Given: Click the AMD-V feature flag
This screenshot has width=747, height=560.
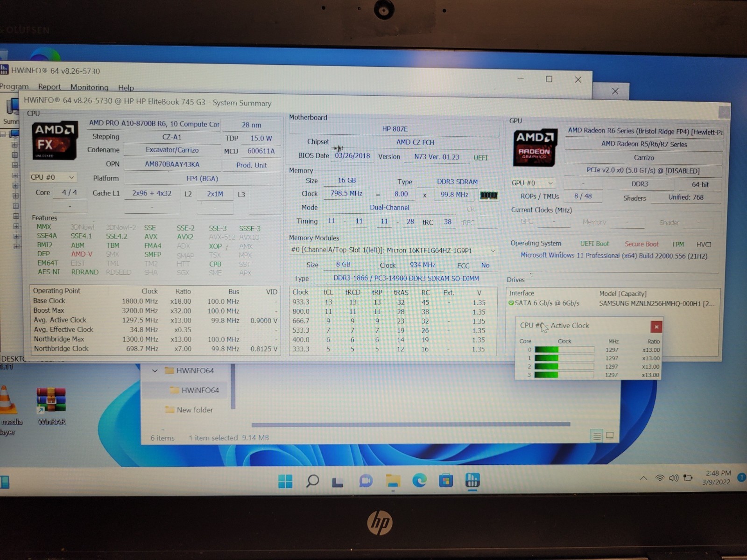Looking at the screenshot, I should tap(82, 254).
